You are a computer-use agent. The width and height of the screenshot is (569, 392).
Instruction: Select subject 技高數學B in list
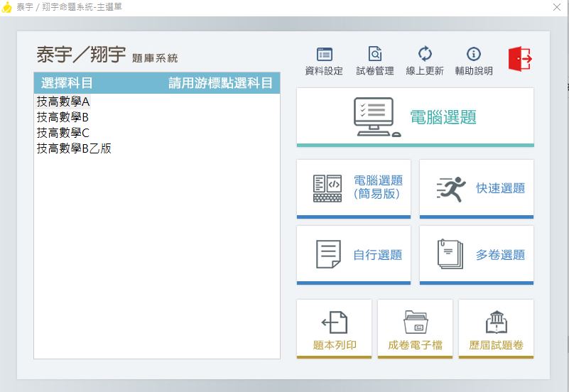(63, 117)
